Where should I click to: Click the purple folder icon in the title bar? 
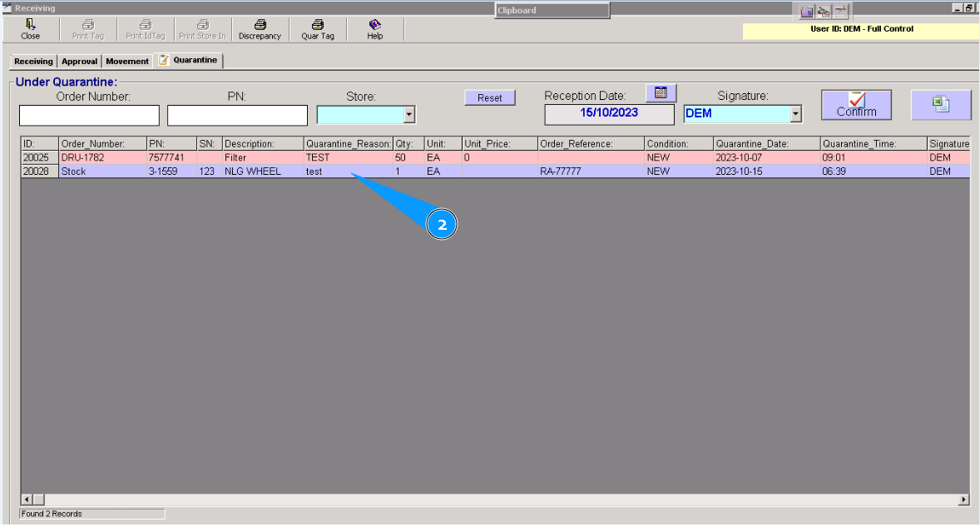coord(806,10)
